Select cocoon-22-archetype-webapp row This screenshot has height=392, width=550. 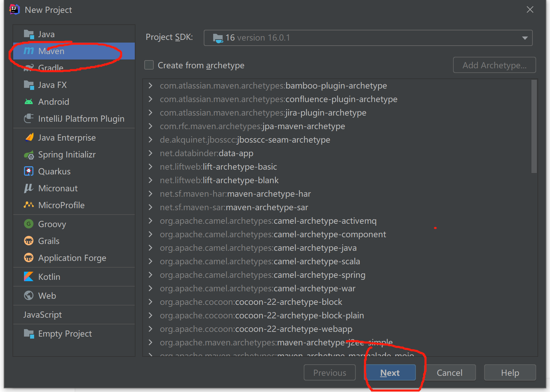coord(337,329)
